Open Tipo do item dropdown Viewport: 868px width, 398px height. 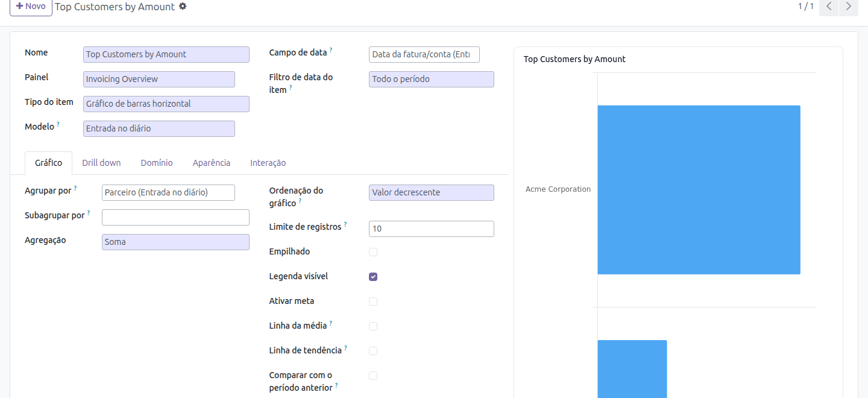166,104
